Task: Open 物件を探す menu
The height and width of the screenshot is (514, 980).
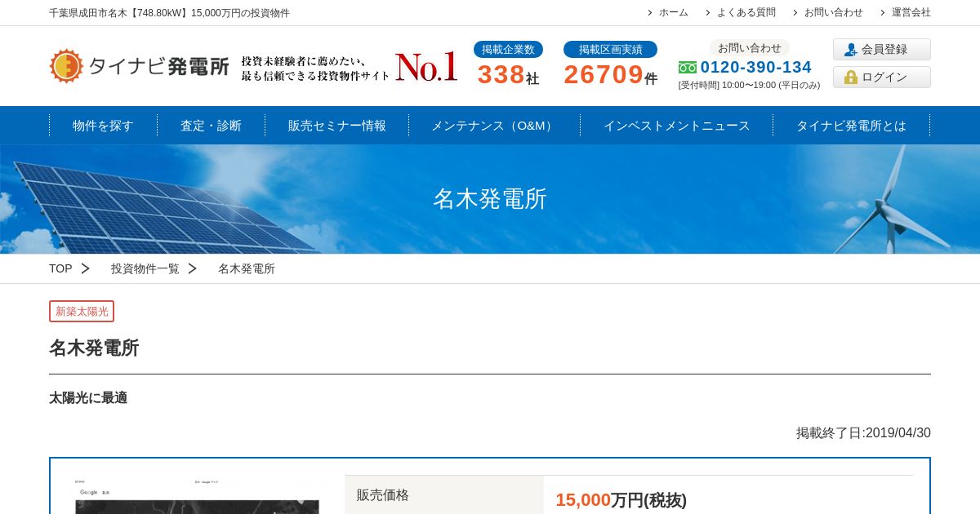Action: (103, 126)
